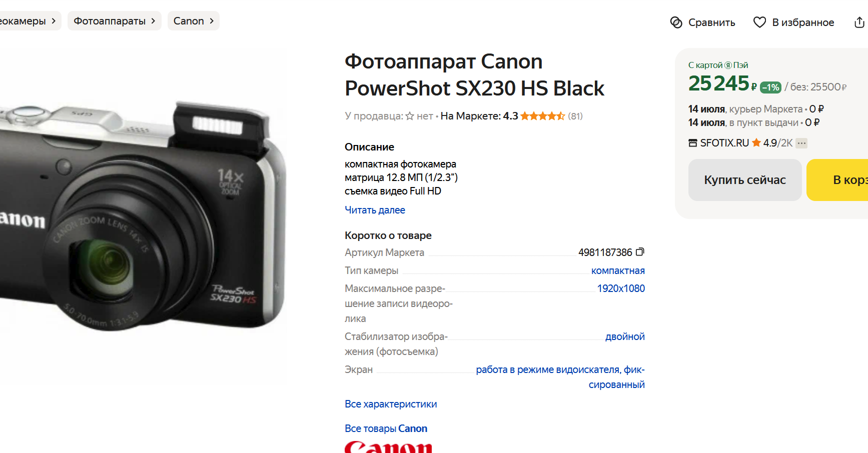
Task: Click the Canon PowerShot camera product image
Action: point(143,215)
